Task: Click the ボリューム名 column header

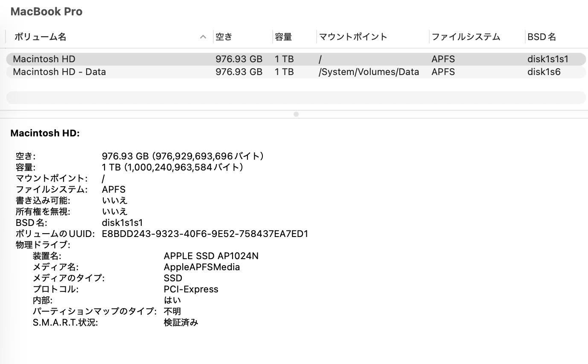Action: [x=40, y=37]
